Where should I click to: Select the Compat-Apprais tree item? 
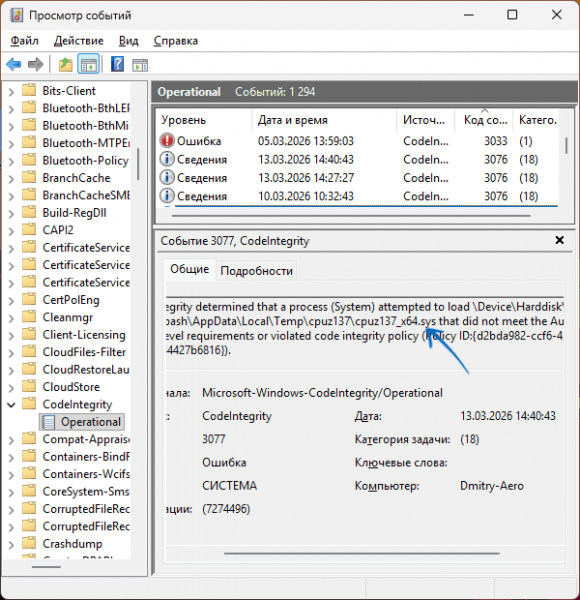click(86, 439)
